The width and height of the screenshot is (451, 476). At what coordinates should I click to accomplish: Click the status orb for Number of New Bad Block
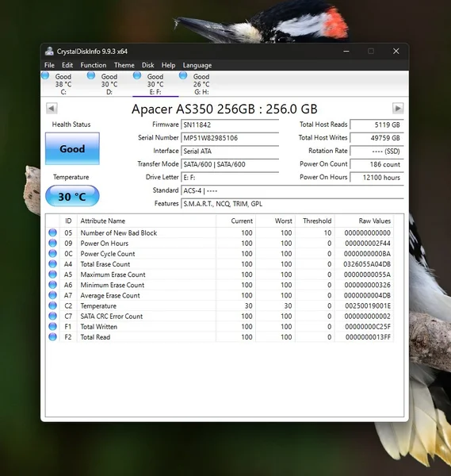pos(53,232)
